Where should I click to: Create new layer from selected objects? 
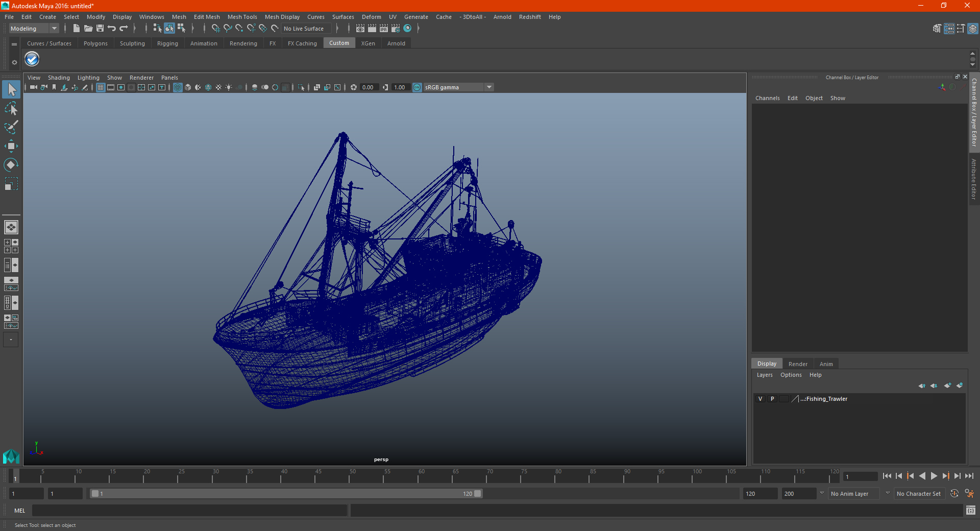pos(960,385)
